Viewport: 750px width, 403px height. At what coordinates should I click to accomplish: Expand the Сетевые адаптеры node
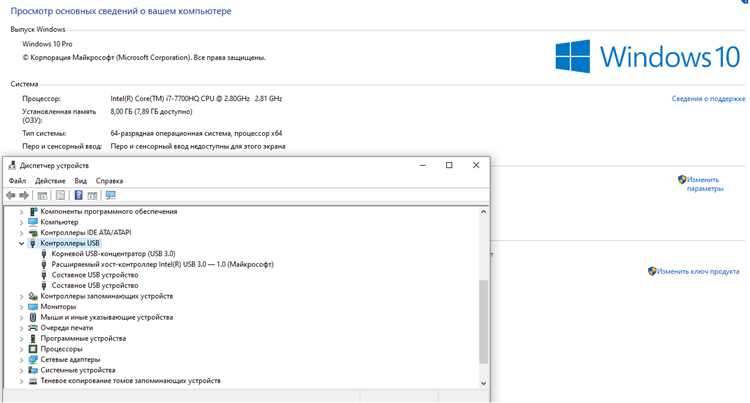pyautogui.click(x=21, y=359)
